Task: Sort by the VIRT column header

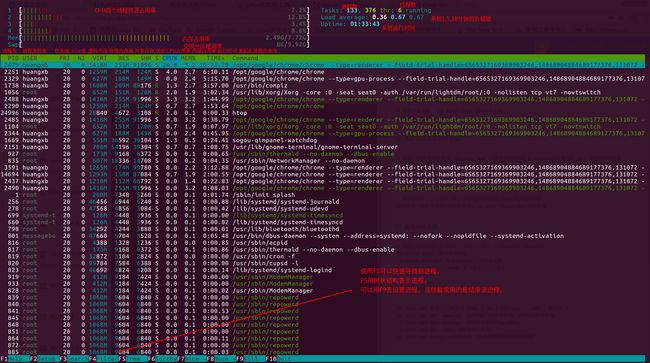Action: click(99, 58)
